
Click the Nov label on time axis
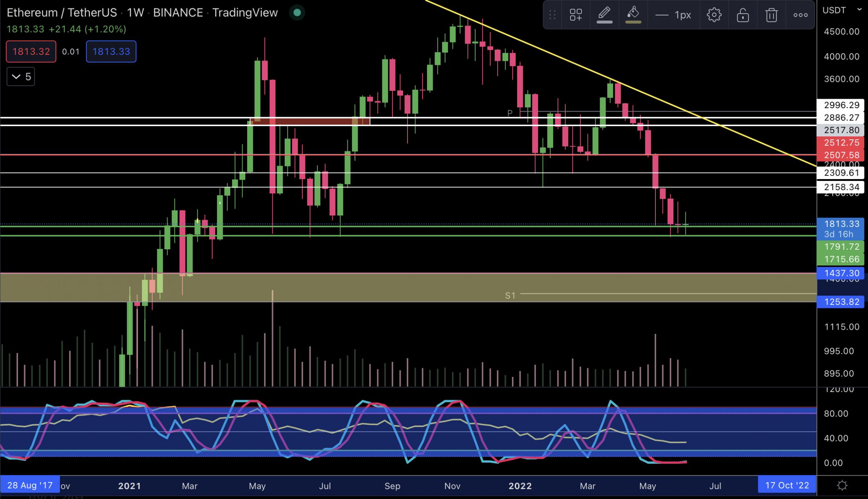tap(452, 486)
